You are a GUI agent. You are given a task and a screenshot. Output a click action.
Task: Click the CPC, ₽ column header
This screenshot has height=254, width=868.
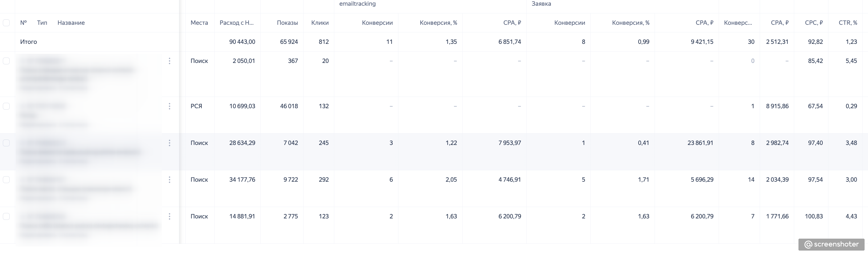point(813,22)
